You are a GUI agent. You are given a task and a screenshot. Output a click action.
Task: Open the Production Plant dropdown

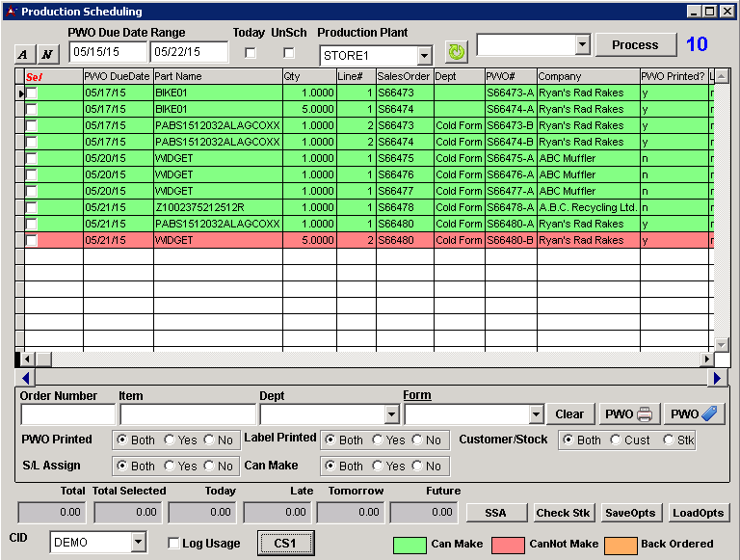coord(424,56)
